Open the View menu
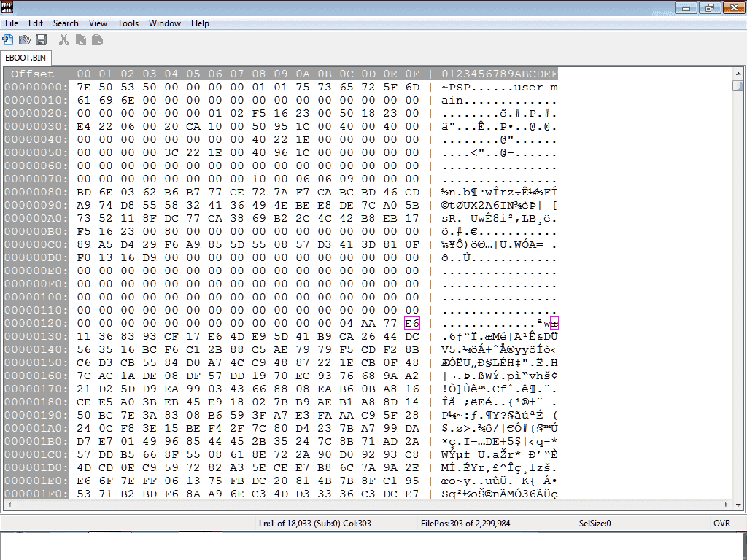747x560 pixels. click(98, 23)
